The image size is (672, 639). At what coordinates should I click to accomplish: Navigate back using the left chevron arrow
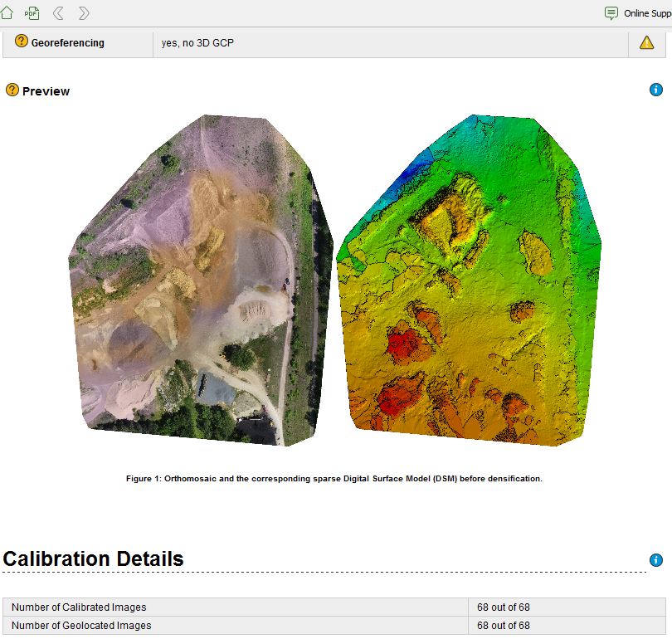click(57, 12)
